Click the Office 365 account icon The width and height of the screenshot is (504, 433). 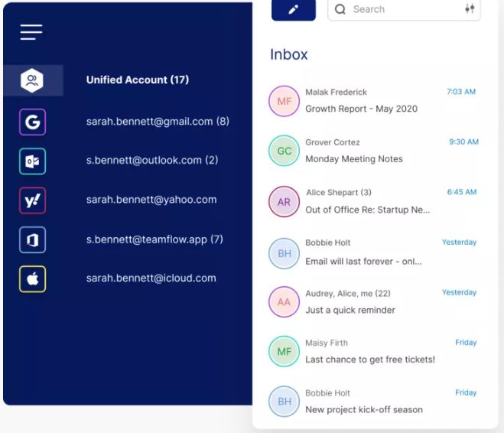tap(32, 240)
